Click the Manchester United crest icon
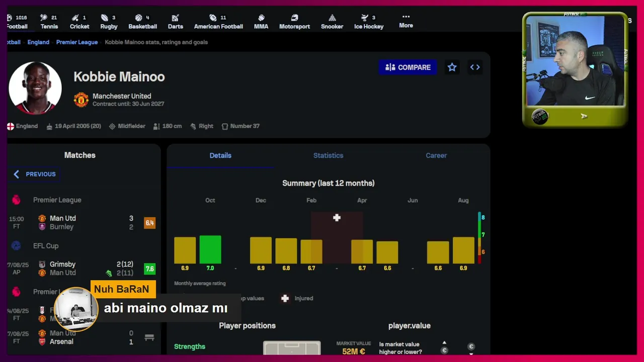The image size is (644, 362). coord(81,100)
